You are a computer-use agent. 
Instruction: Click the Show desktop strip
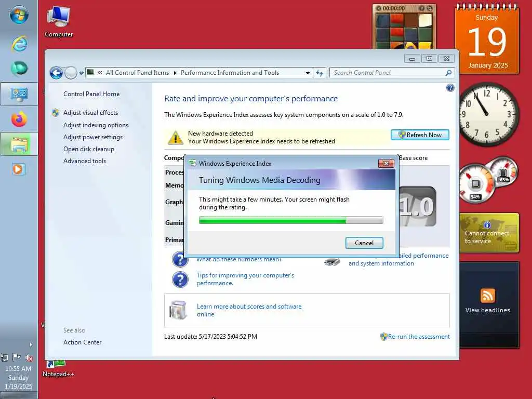[x=19, y=395]
